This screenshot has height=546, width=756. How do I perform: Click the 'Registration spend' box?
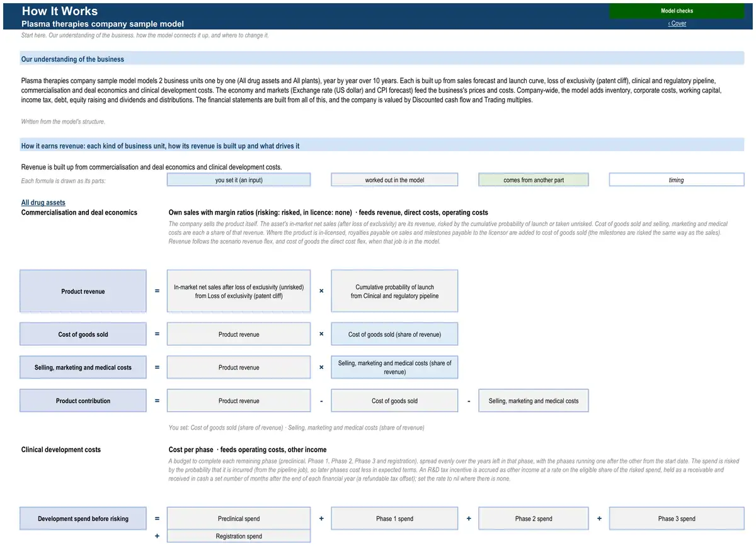click(x=239, y=537)
